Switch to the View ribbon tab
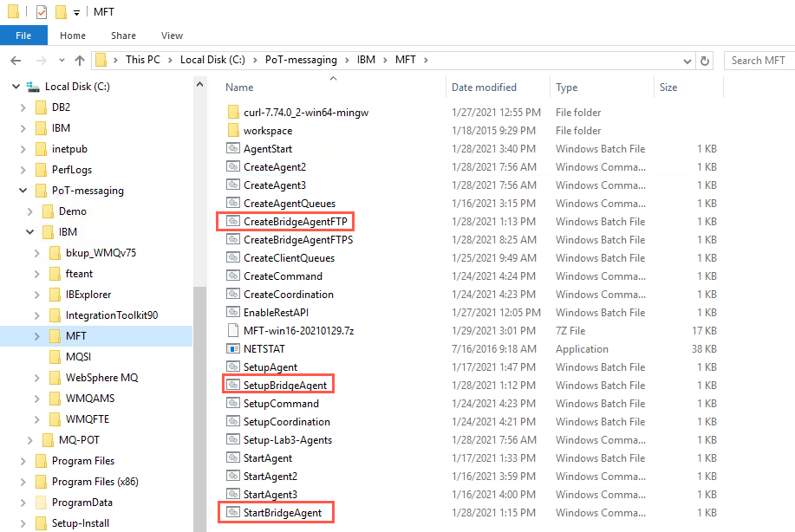 tap(172, 36)
